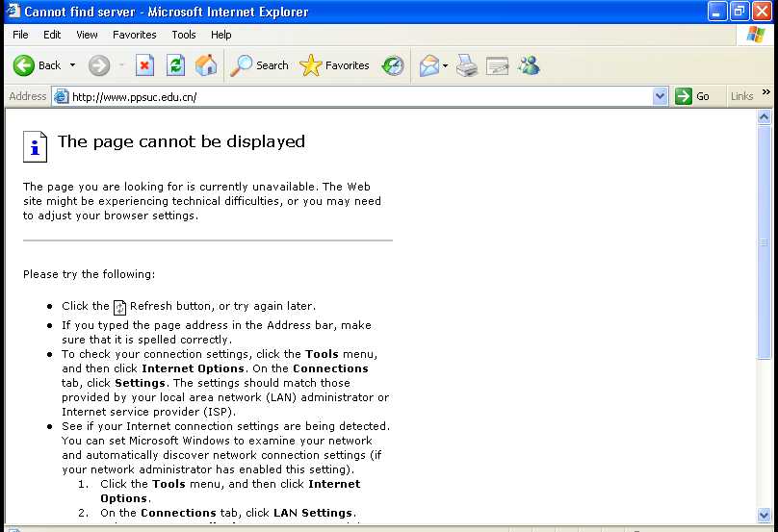
Task: Click the Edit page toolbar icon
Action: click(498, 66)
